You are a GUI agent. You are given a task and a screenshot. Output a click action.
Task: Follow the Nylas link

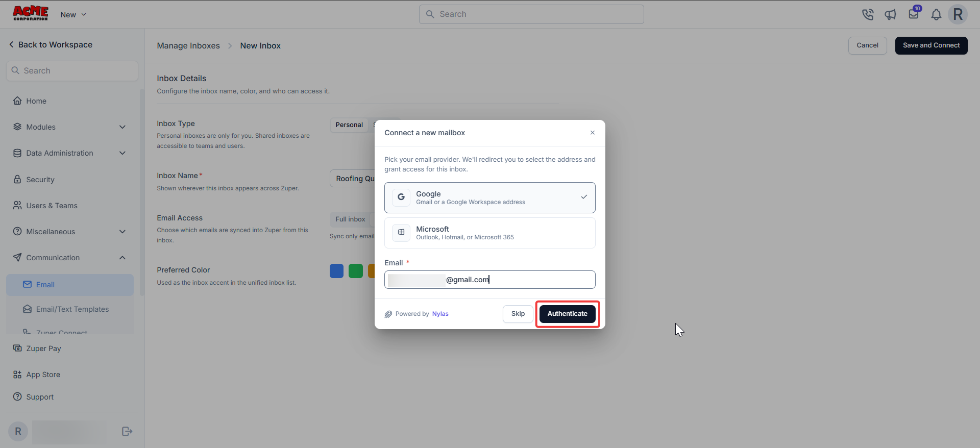[440, 314]
